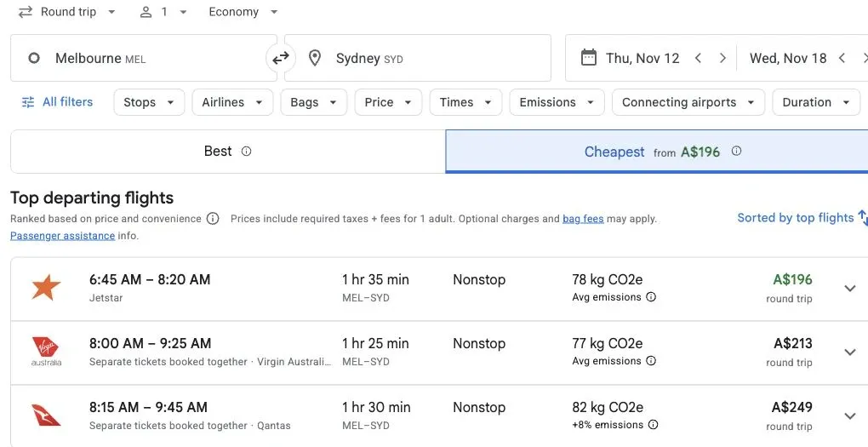Open the Economy class dropdown

coord(243,12)
